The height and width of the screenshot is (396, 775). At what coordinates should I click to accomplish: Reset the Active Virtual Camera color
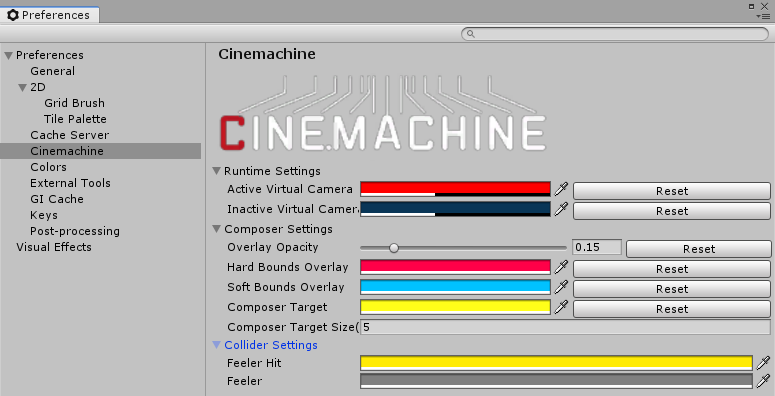pos(672,191)
